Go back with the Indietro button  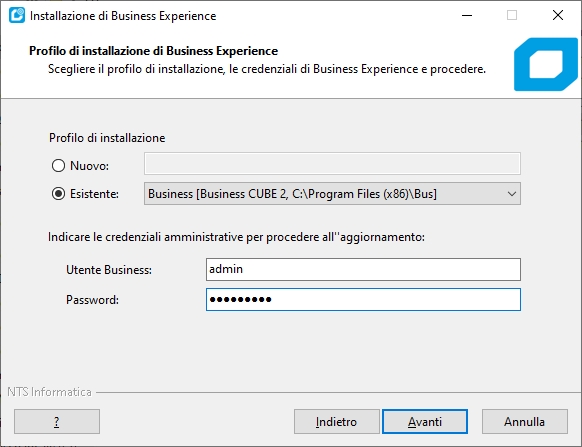337,421
